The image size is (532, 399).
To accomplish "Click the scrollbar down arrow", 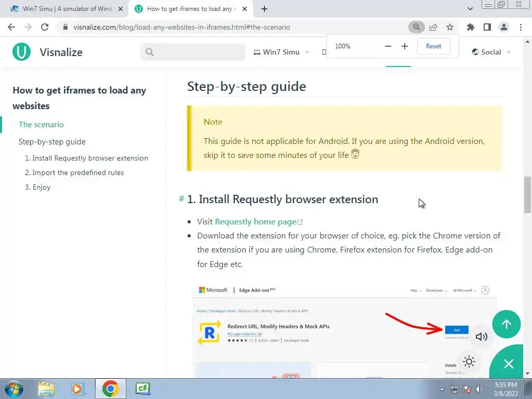I will coord(527,374).
